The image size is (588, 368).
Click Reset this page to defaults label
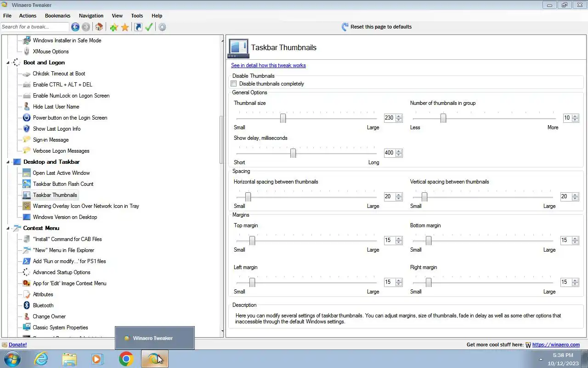point(381,27)
